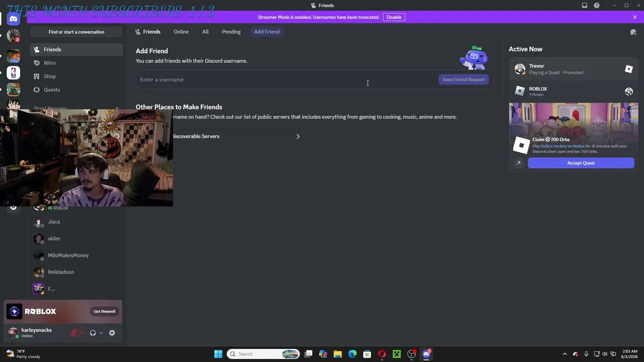Open the Friends page in sidebar
The height and width of the screenshot is (362, 644).
click(76, 49)
